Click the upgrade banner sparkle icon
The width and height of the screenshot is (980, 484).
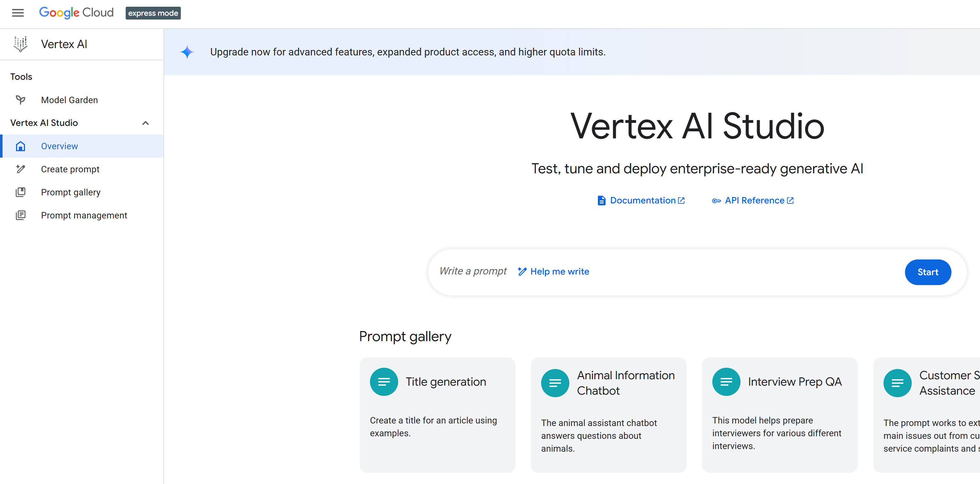[187, 52]
